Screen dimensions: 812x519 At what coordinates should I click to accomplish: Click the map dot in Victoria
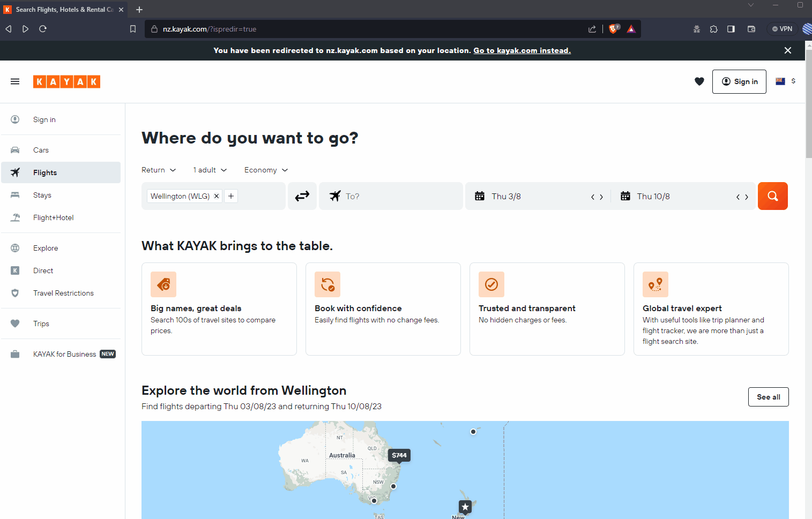coord(374,501)
